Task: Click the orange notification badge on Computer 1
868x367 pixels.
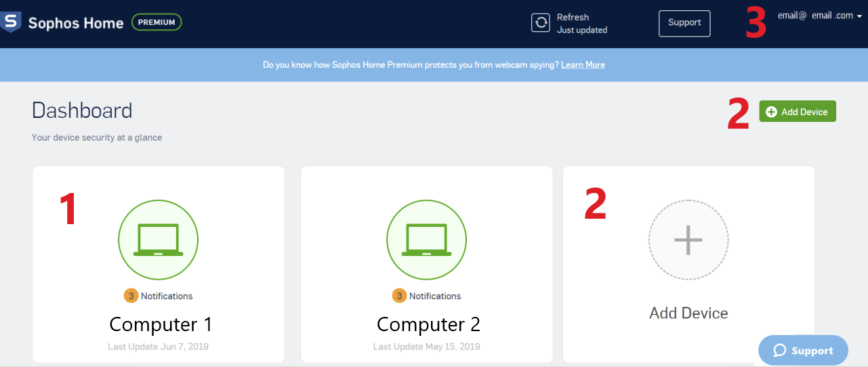Action: (131, 296)
